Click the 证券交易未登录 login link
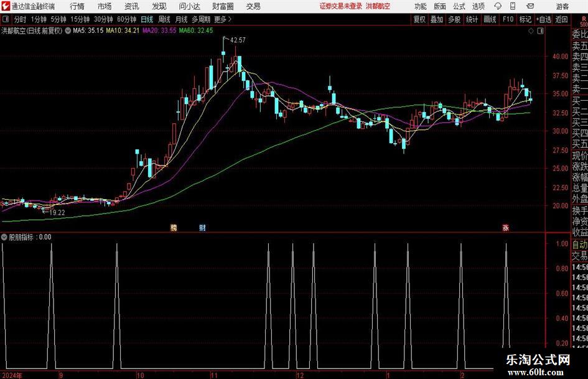Screen dimensions: 588x379 click(341, 6)
